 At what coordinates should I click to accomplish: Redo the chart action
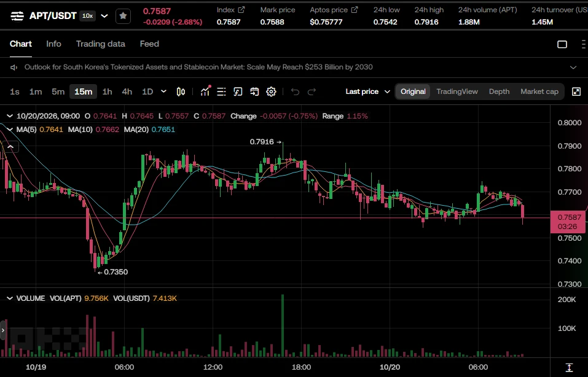pos(312,92)
